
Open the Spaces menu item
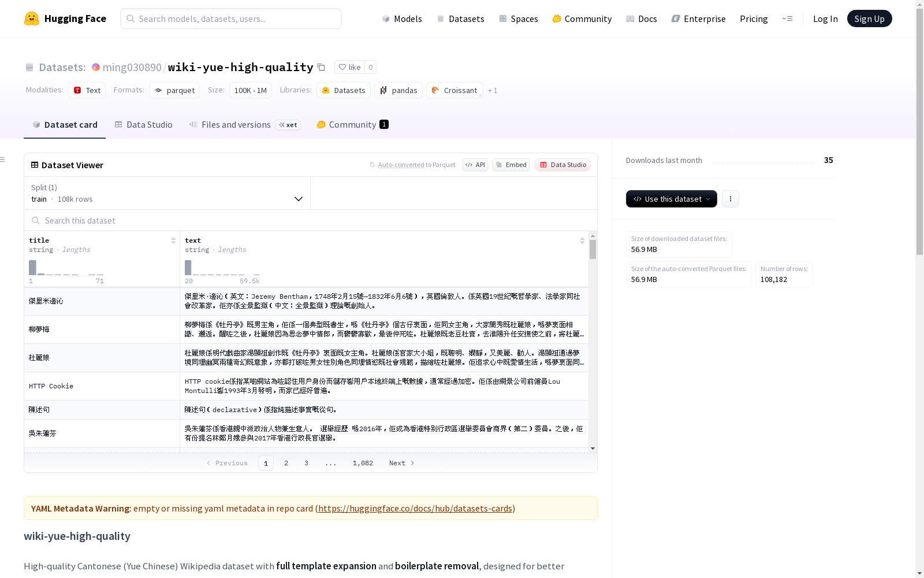tap(519, 18)
